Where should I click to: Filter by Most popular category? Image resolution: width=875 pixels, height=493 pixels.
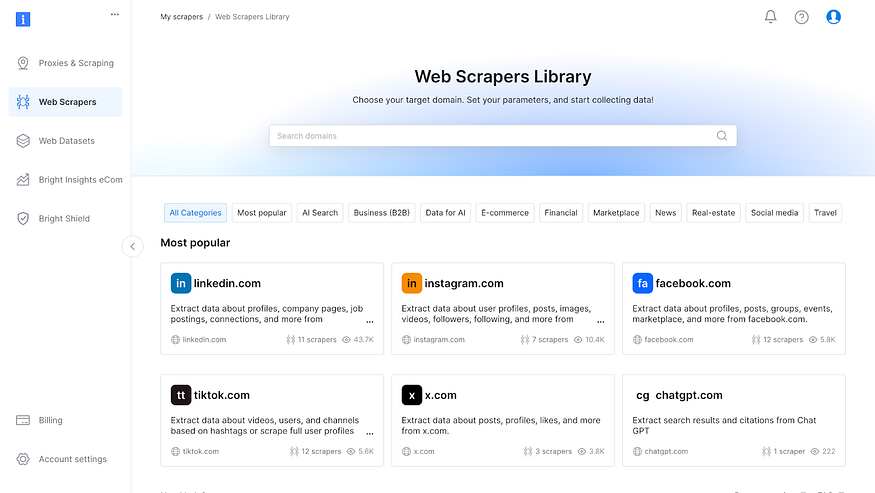[262, 213]
